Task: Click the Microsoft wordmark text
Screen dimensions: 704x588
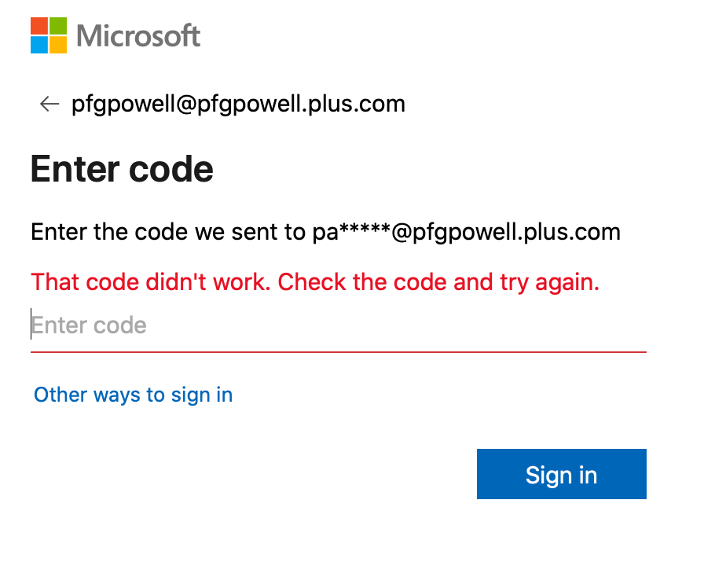Action: (x=139, y=35)
